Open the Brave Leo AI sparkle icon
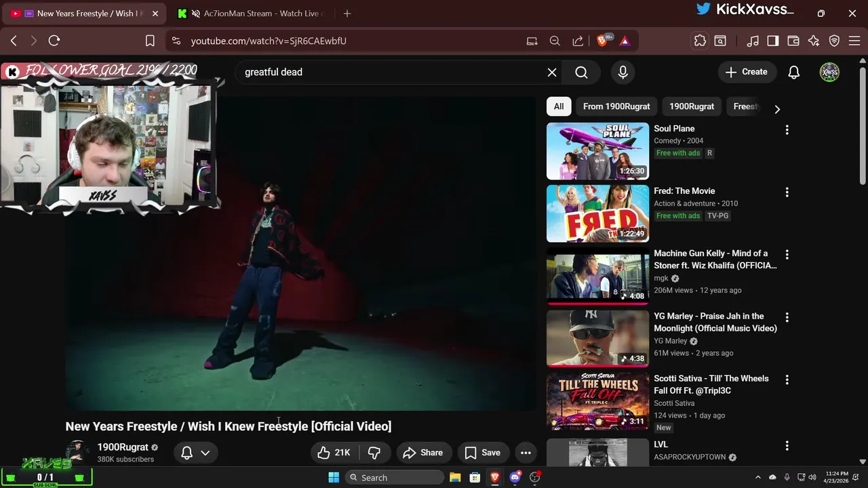Image resolution: width=868 pixels, height=488 pixels. point(814,41)
